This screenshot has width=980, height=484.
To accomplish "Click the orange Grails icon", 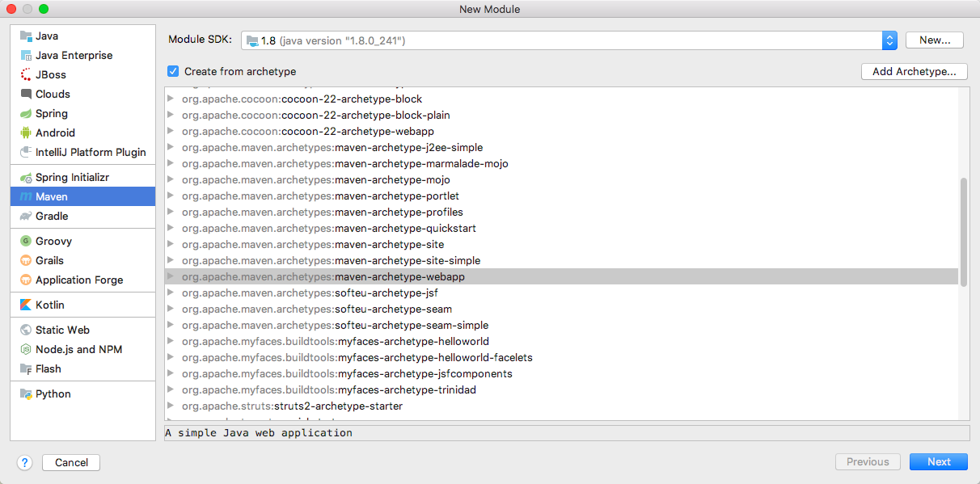I will tap(26, 261).
